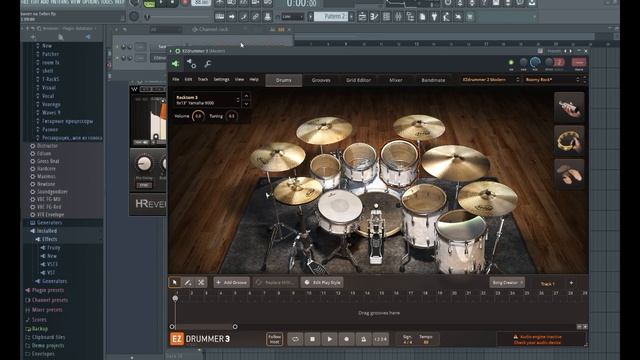Open EZdrummer Edit menu

point(188,79)
